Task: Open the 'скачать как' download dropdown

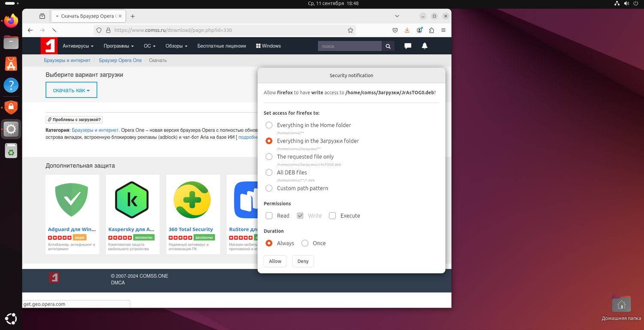Action: coord(71,90)
